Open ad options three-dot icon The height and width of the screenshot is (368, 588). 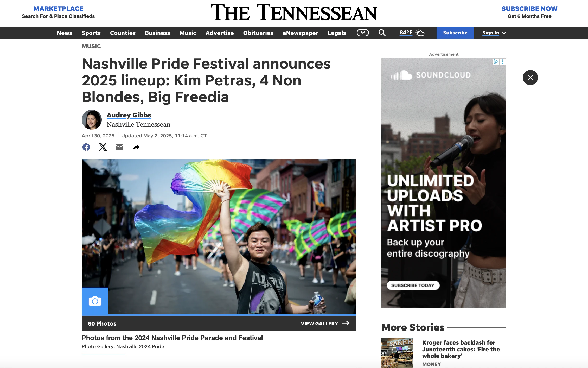[x=503, y=62]
